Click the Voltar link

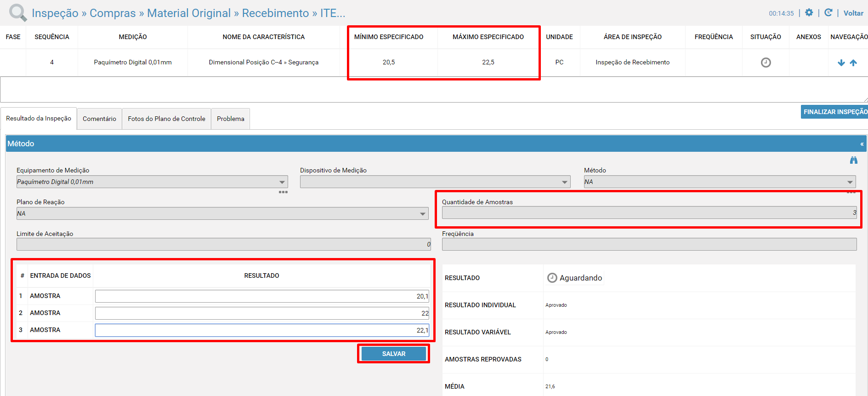pyautogui.click(x=853, y=13)
